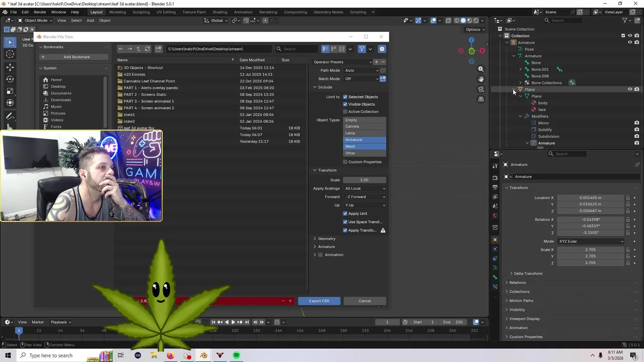Click the Location X value field

pyautogui.click(x=590, y=198)
